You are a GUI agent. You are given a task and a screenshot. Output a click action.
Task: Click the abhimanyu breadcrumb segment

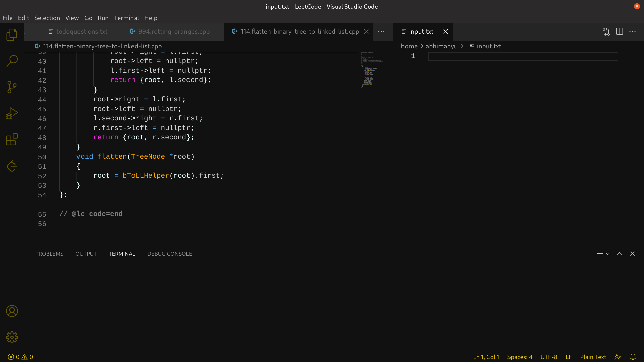(441, 46)
